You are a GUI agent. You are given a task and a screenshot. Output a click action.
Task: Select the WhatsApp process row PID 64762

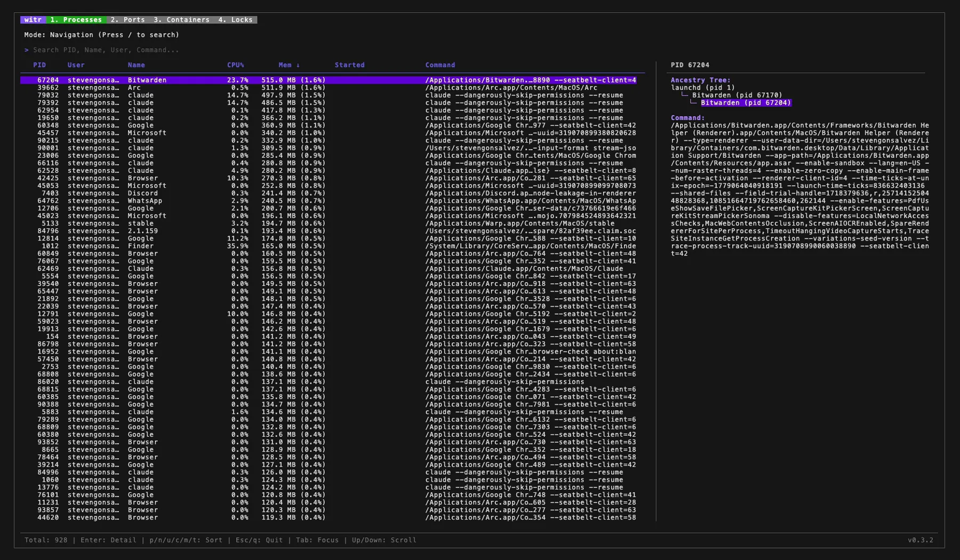[x=332, y=201]
